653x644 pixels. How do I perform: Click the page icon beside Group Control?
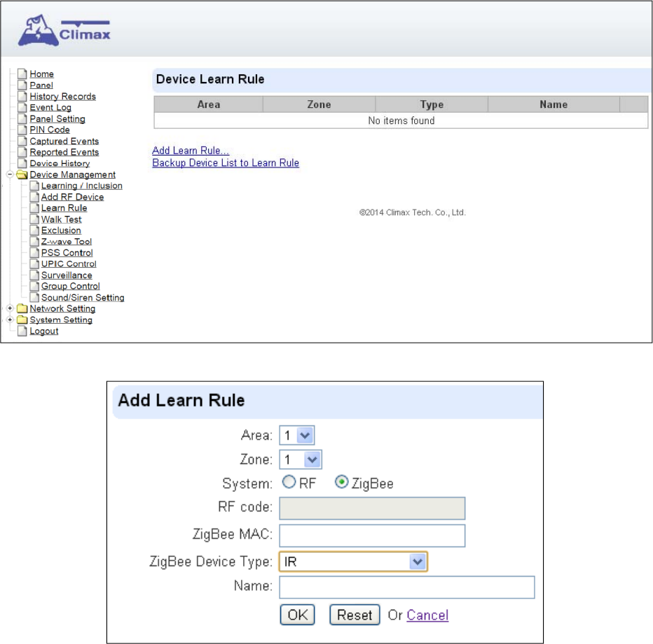[34, 286]
